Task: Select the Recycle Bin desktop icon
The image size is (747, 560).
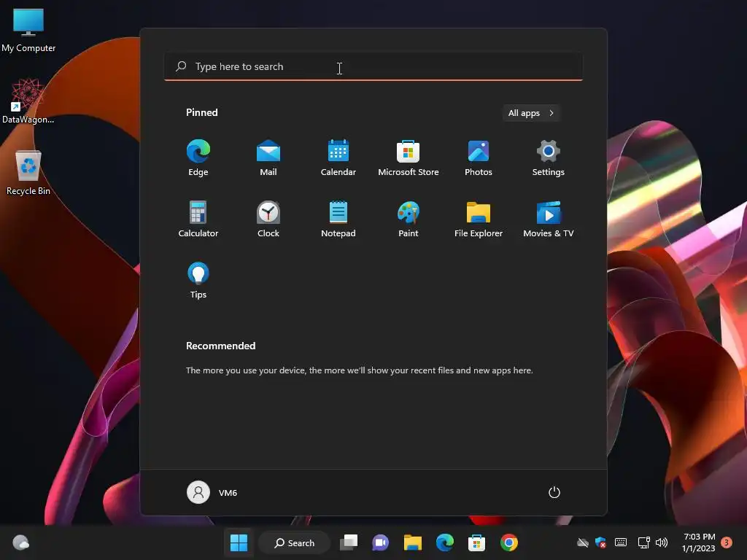Action: coord(28,174)
